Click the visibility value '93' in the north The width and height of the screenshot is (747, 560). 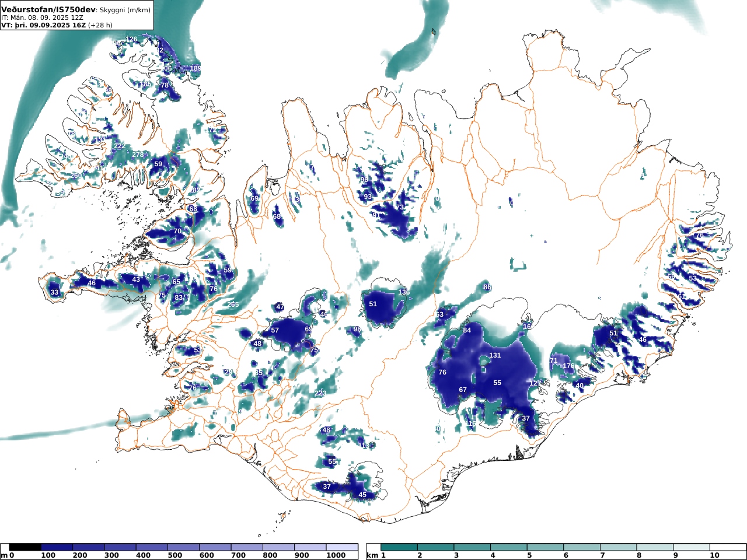pyautogui.click(x=368, y=197)
